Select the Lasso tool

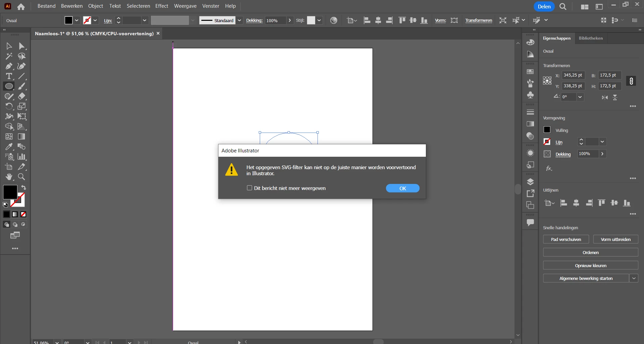point(22,56)
